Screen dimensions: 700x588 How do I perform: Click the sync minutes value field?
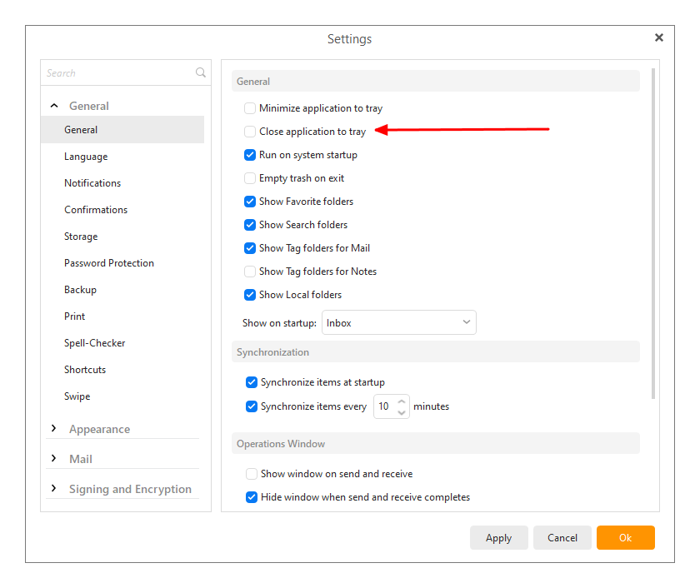pyautogui.click(x=386, y=406)
